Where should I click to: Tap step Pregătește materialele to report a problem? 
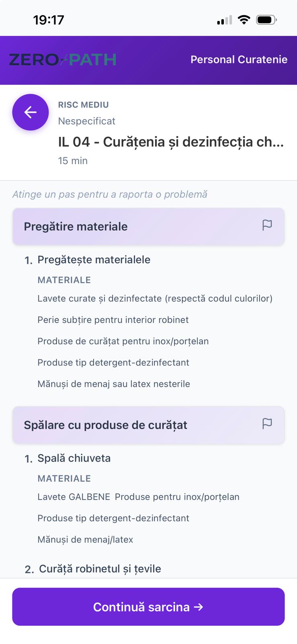(x=94, y=260)
